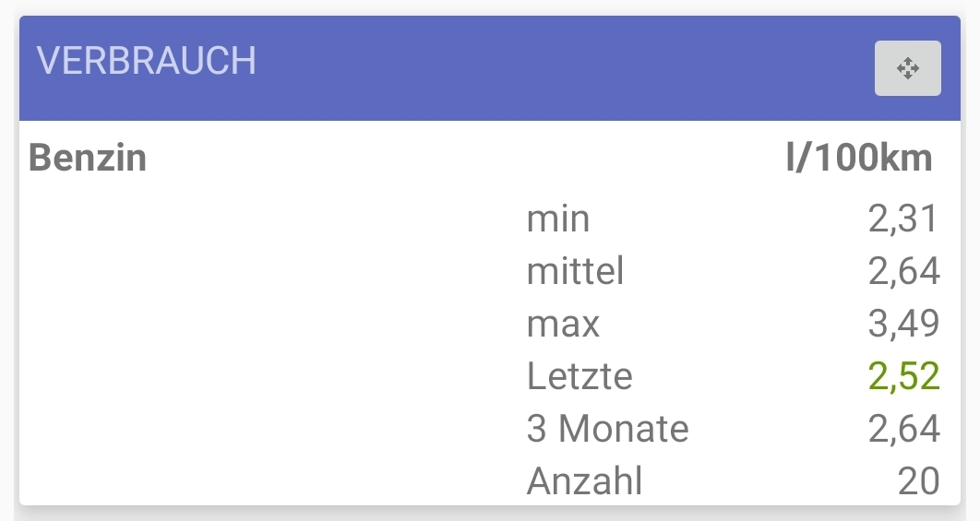
Task: Tap the VERBRAUCH header title
Action: tap(146, 61)
